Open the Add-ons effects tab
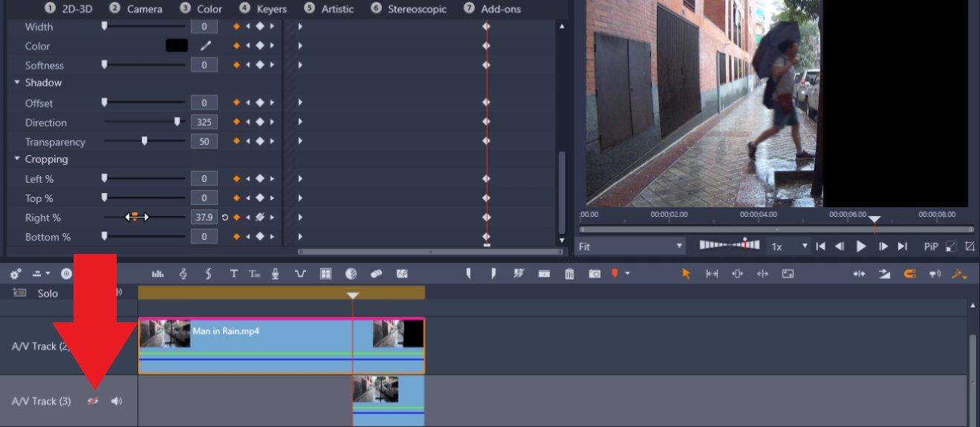Image resolution: width=980 pixels, height=427 pixels. 492,9
